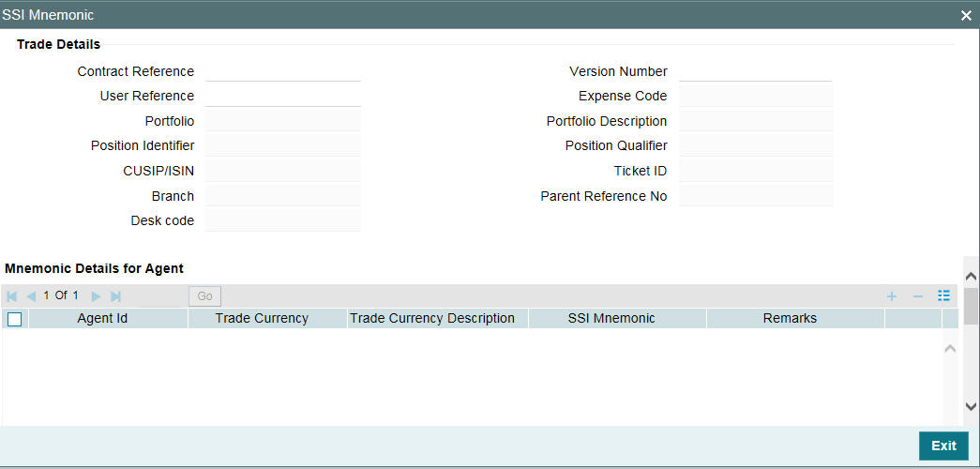The height and width of the screenshot is (469, 980).
Task: Click the Mnemonic Details for Agent heading
Action: click(95, 268)
